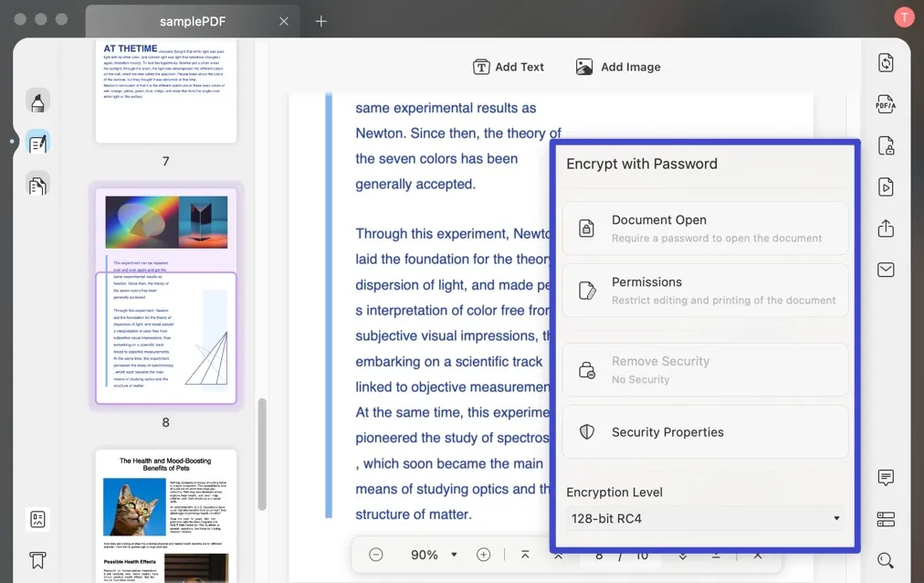Select the highlighter comment tool
Image resolution: width=924 pixels, height=583 pixels.
point(37,101)
